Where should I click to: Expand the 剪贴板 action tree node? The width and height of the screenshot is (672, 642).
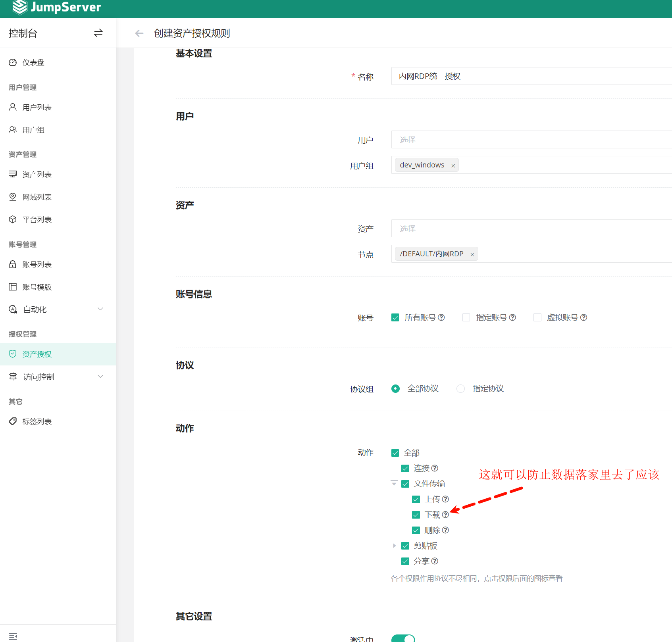click(x=394, y=546)
